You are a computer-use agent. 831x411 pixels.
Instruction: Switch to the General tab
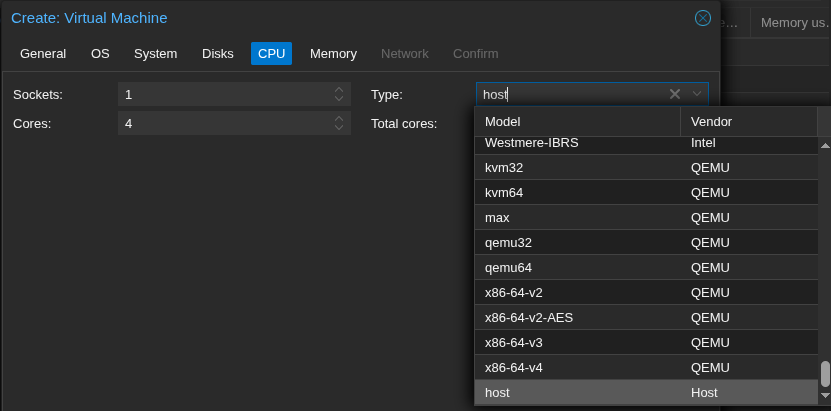click(43, 53)
